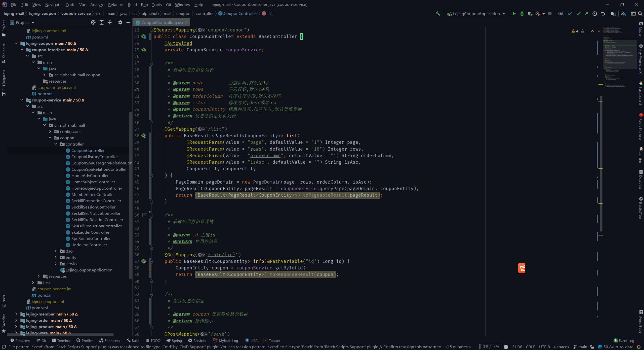Hide the Project panel with minus icon
Viewport: 644px width, 350px height.
click(128, 22)
